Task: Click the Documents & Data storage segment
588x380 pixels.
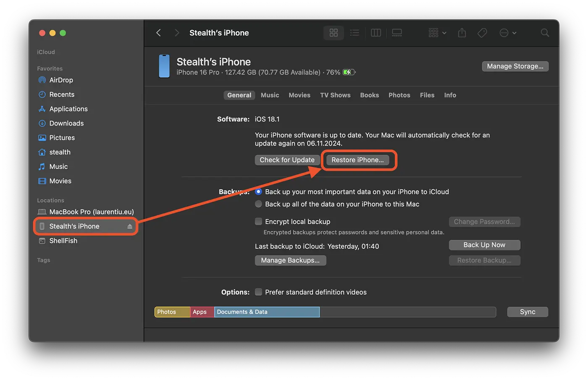Action: [x=267, y=312]
